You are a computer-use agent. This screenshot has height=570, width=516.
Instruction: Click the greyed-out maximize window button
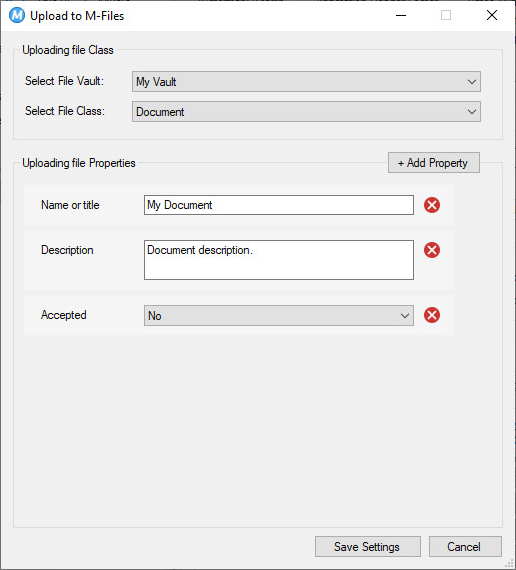[446, 15]
